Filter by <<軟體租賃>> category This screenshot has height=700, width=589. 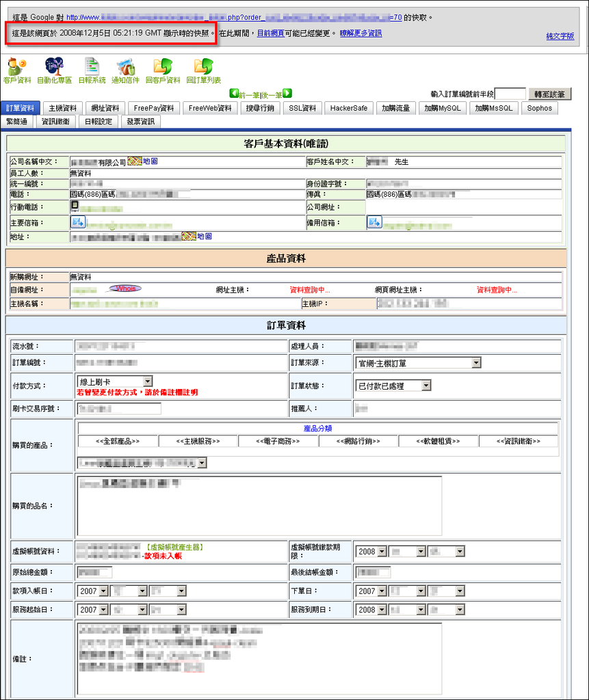point(438,441)
